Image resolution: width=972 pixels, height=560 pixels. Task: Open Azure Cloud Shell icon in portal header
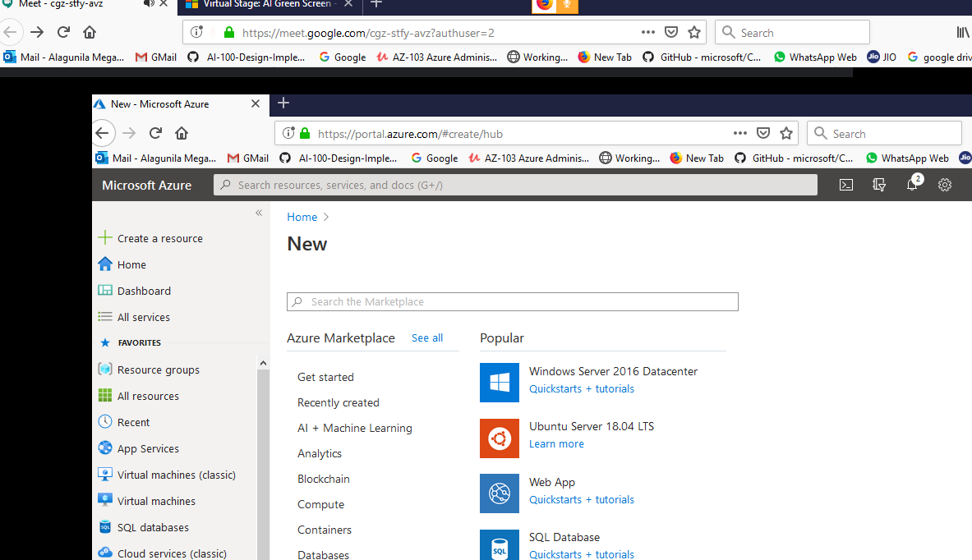(846, 185)
